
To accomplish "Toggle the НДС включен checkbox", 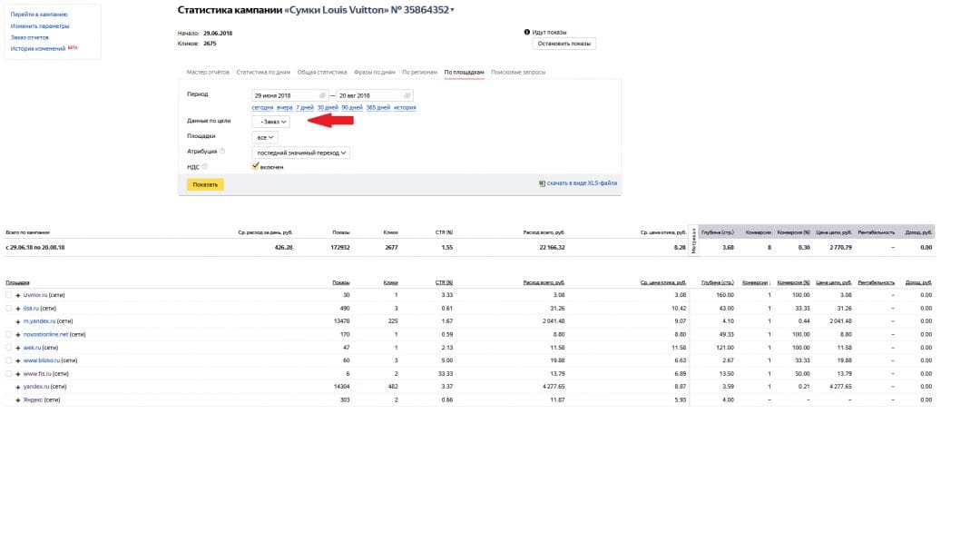I will click(x=255, y=166).
